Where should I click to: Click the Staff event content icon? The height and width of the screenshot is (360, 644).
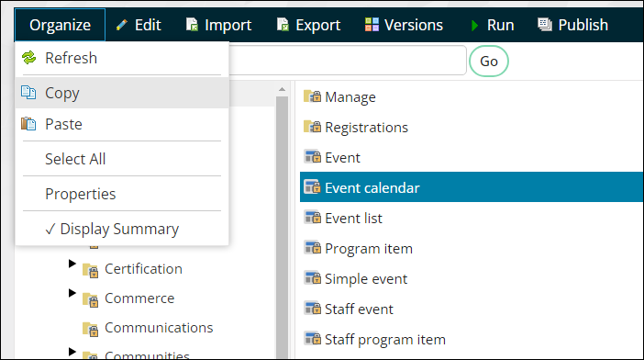tap(312, 309)
